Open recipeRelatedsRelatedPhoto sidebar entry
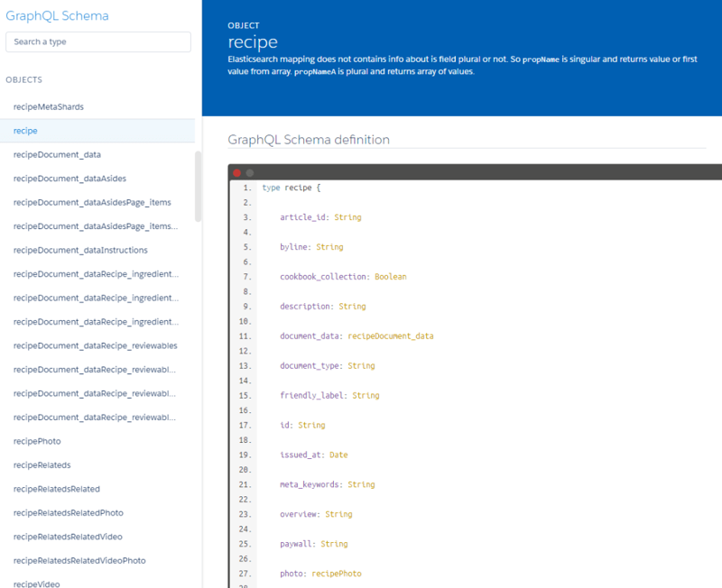This screenshot has height=588, width=722. (69, 513)
